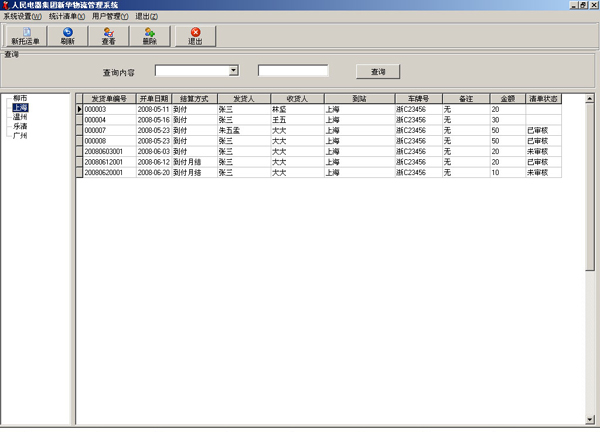The width and height of the screenshot is (600, 432).
Task: Click the app icon in the title bar
Action: point(6,5)
